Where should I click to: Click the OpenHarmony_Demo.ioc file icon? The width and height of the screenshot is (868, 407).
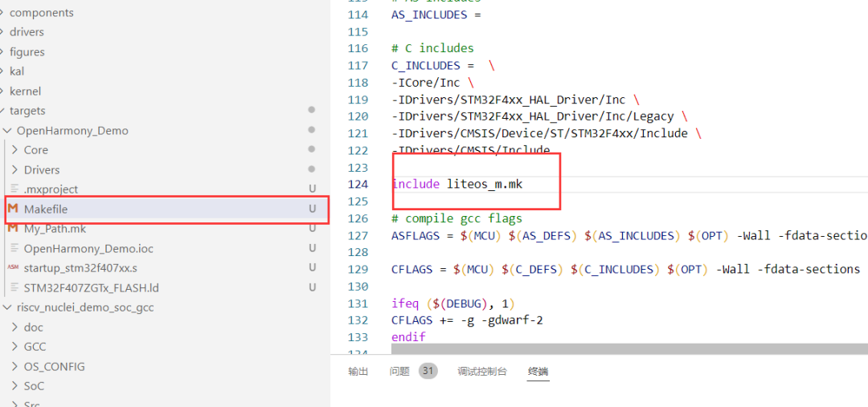14,248
